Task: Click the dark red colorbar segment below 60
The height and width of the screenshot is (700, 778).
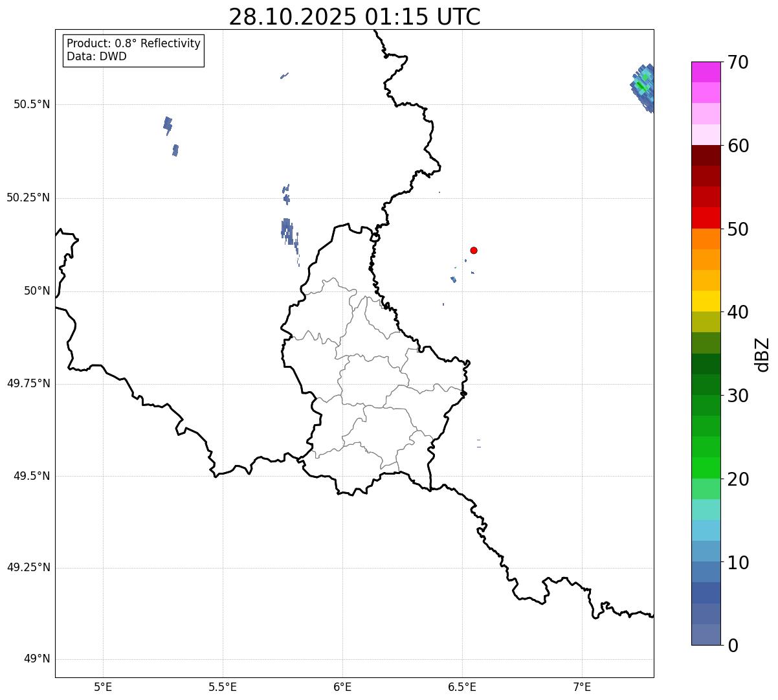Action: coord(706,155)
